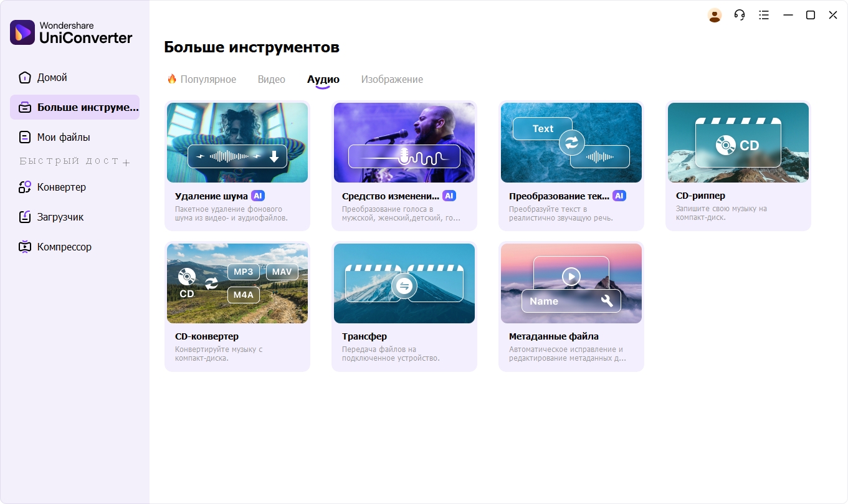
Task: Switch to the Видео tab
Action: pyautogui.click(x=272, y=79)
